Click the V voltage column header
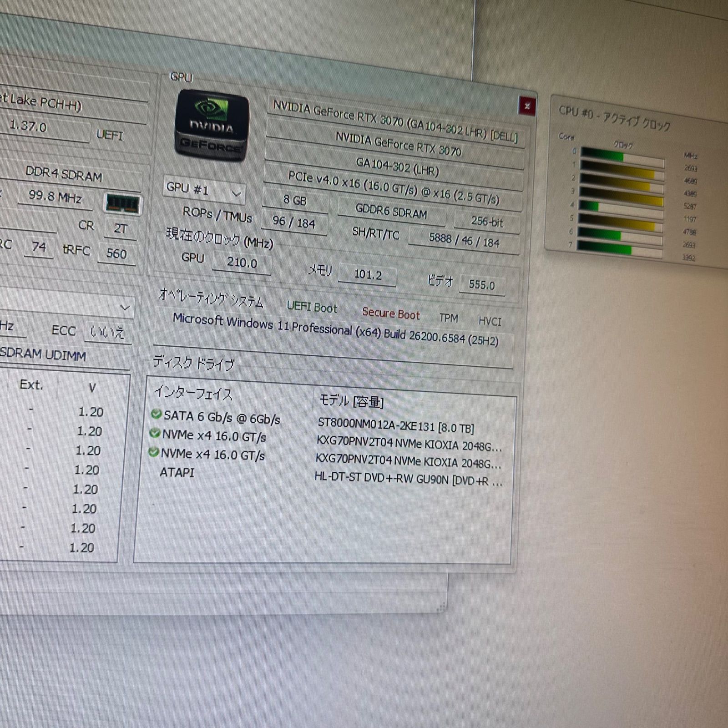Screen dimensions: 728x728 [92, 388]
